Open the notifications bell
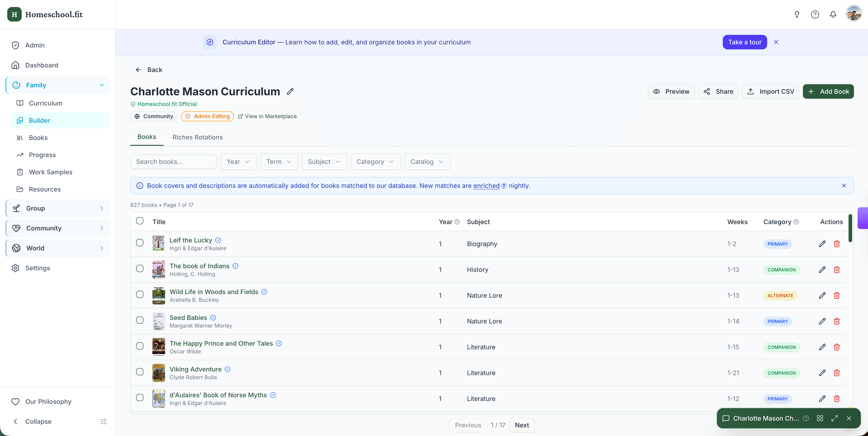 (833, 14)
